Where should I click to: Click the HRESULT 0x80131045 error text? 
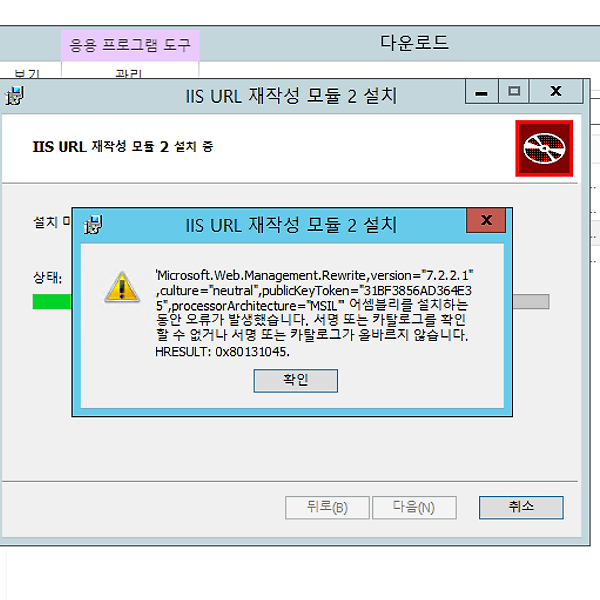[x=222, y=352]
